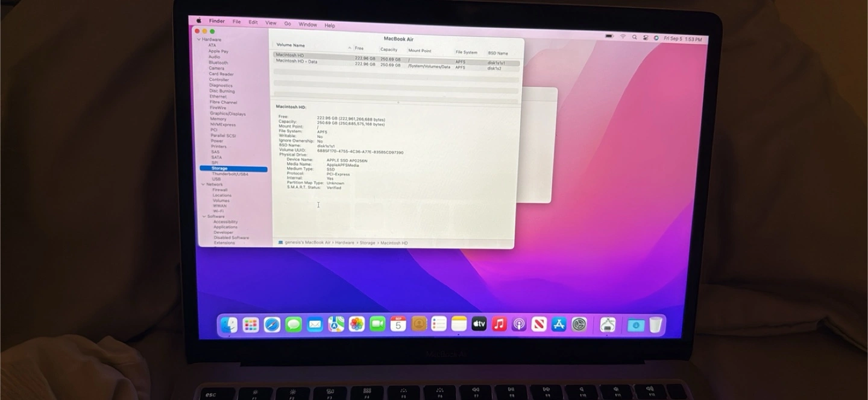Open the Music app from dock
Image resolution: width=868 pixels, height=400 pixels.
click(499, 324)
